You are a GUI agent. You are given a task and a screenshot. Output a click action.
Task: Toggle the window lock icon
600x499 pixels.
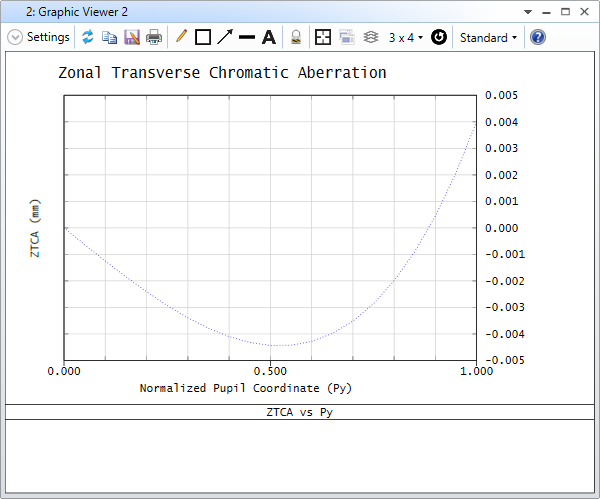296,37
